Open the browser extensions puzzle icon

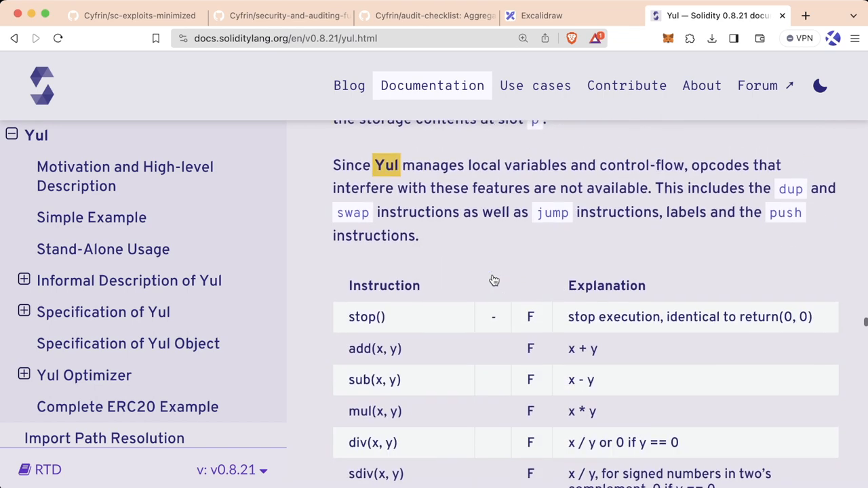click(690, 38)
